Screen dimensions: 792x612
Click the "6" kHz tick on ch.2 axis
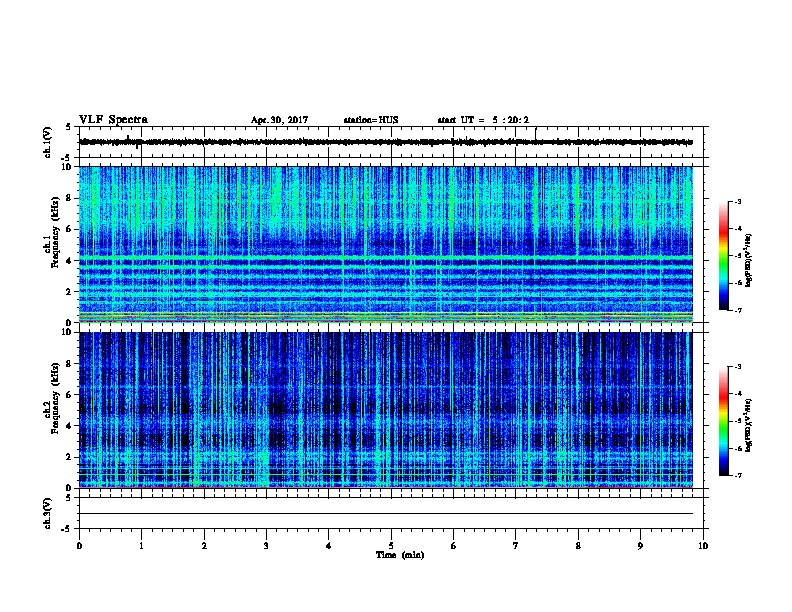69,395
